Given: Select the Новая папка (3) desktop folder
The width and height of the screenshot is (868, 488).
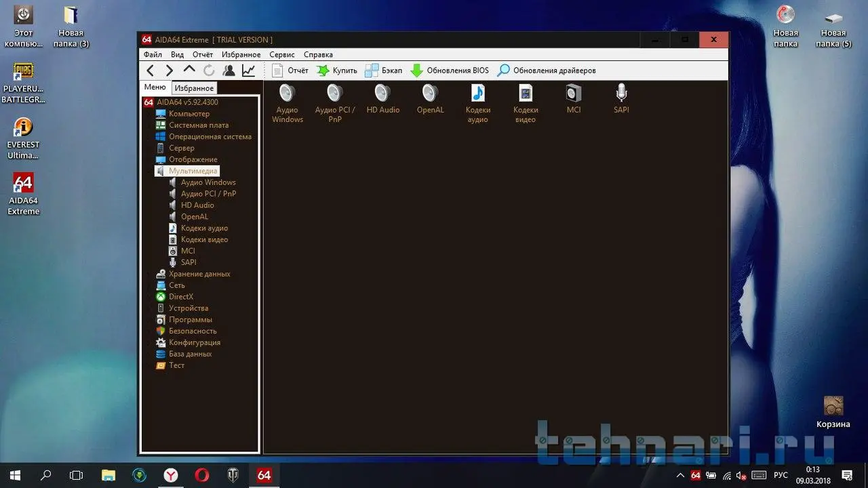Looking at the screenshot, I should point(71,26).
